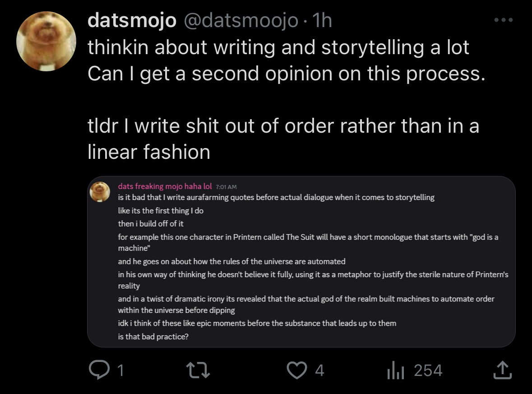
Task: Click the 7:01 AM Discord message timestamp
Action: tap(227, 187)
